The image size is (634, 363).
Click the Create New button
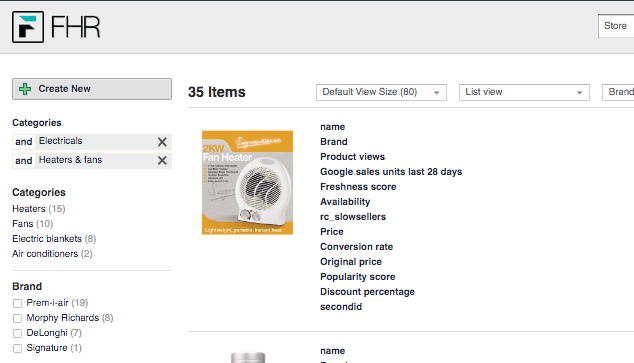92,89
